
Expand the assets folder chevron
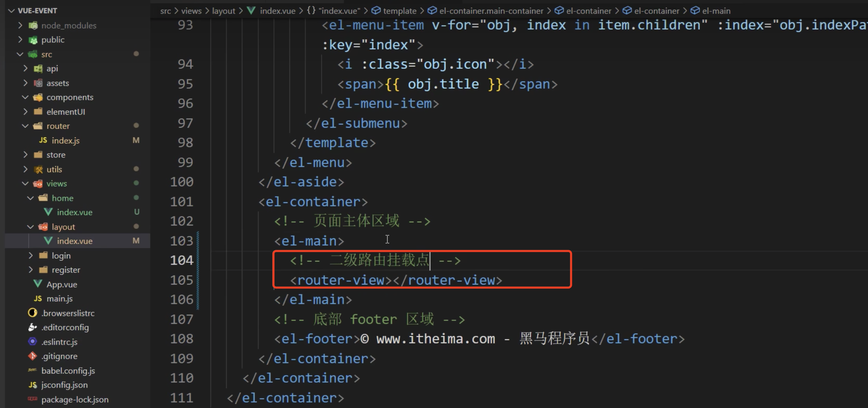pyautogui.click(x=25, y=83)
